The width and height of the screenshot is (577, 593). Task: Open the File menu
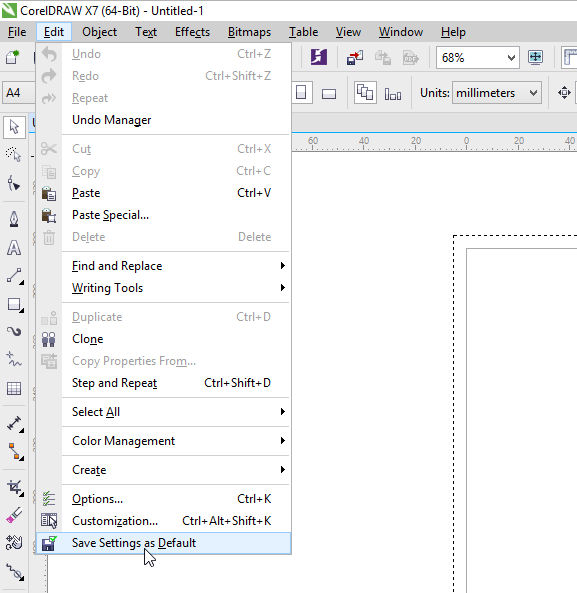tap(17, 32)
